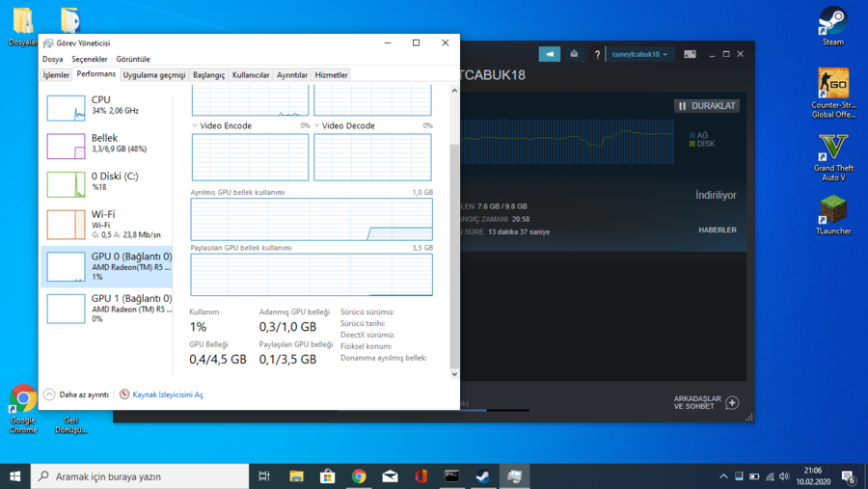This screenshot has height=489, width=868.
Task: Open Steam inbox envelope icon
Action: click(x=574, y=54)
